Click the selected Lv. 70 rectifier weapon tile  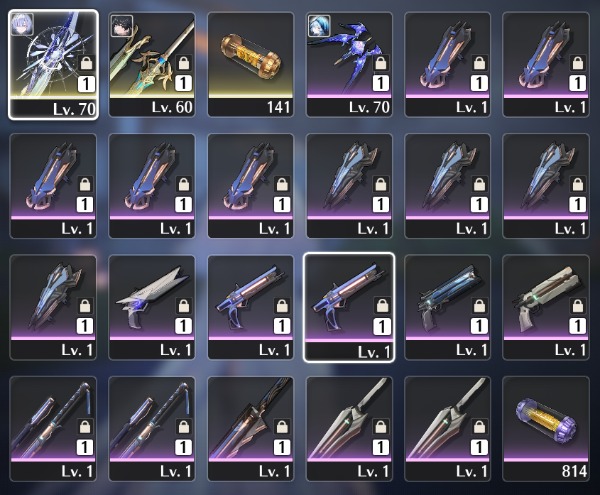(x=53, y=64)
